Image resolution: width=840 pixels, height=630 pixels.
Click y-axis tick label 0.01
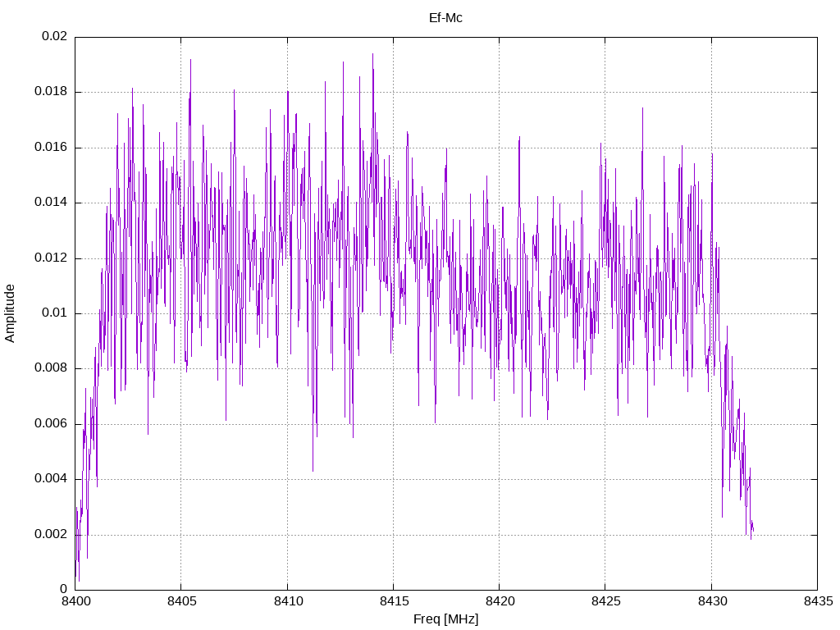[55, 313]
